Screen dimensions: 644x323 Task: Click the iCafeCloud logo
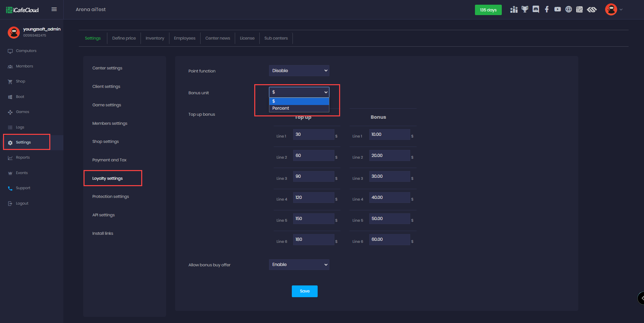point(22,10)
